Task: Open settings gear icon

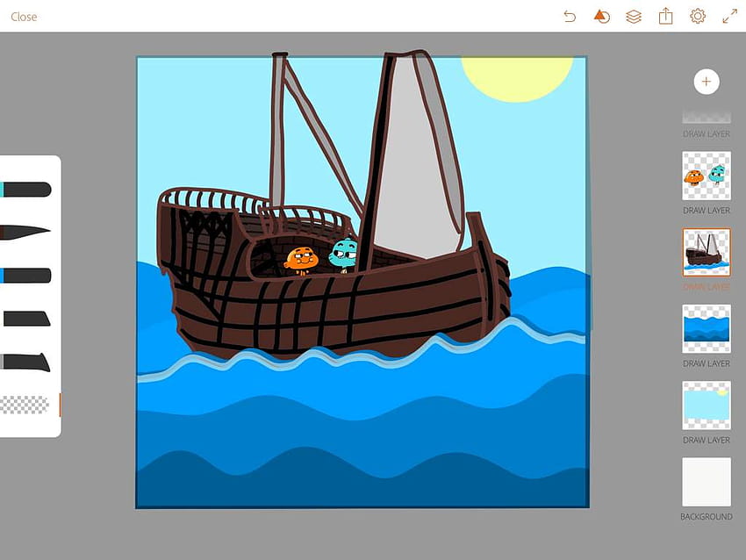Action: (698, 16)
